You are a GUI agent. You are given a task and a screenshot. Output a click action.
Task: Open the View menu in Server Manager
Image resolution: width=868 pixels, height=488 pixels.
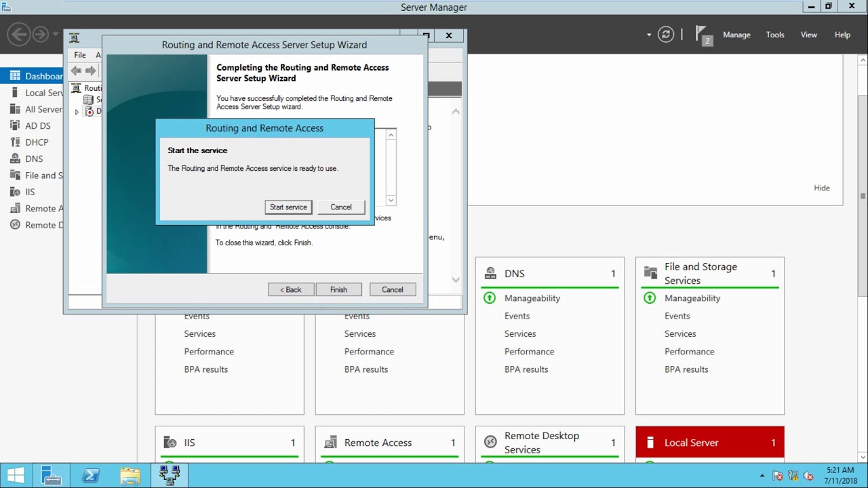[x=809, y=35]
